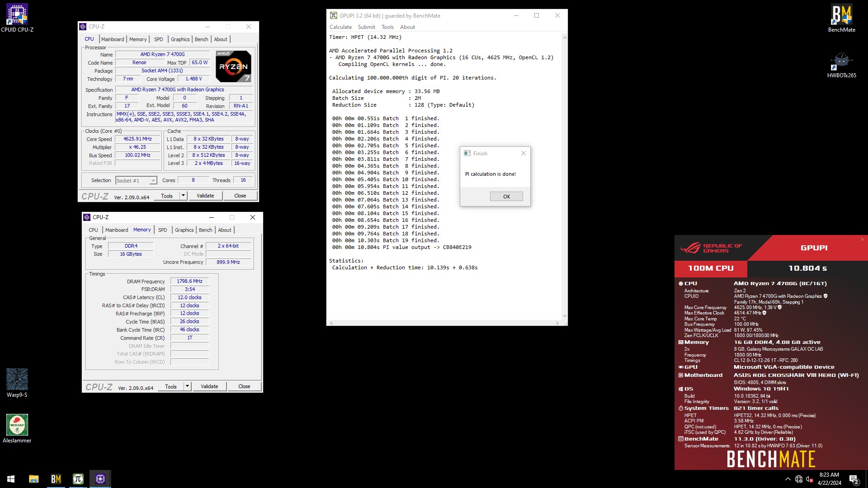Expand Tools dropdown arrow in lower CPU-Z
The height and width of the screenshot is (488, 868).
click(187, 386)
